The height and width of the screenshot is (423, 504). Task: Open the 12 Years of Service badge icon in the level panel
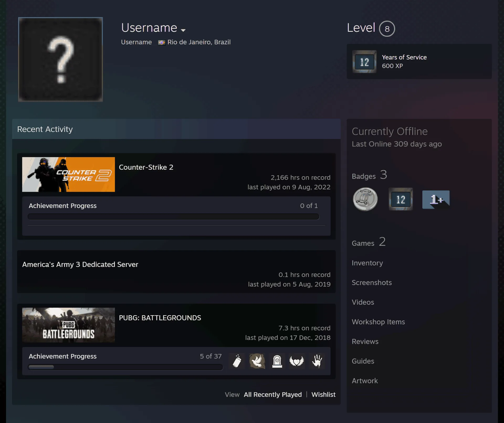click(x=364, y=62)
